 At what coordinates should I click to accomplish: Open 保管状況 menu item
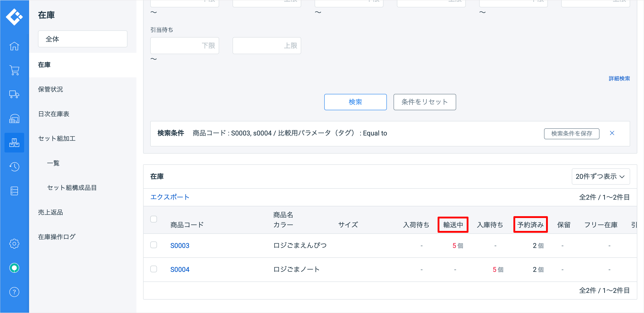pos(51,89)
